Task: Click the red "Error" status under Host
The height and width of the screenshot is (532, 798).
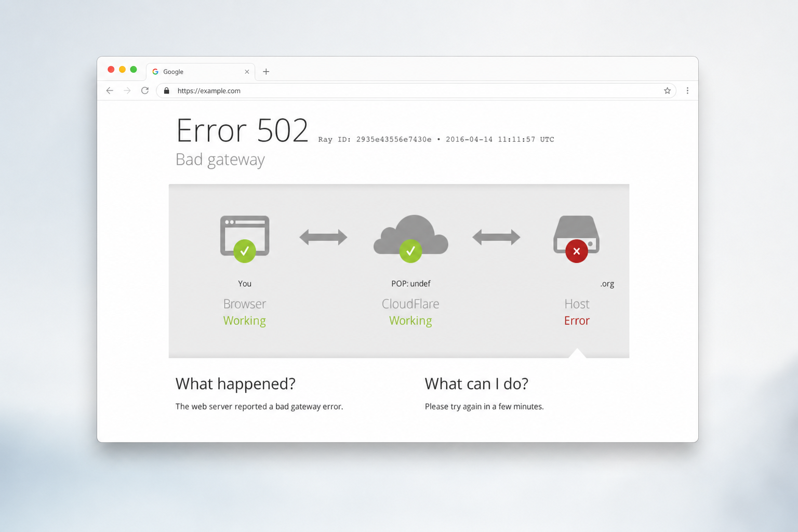Action: 577,321
